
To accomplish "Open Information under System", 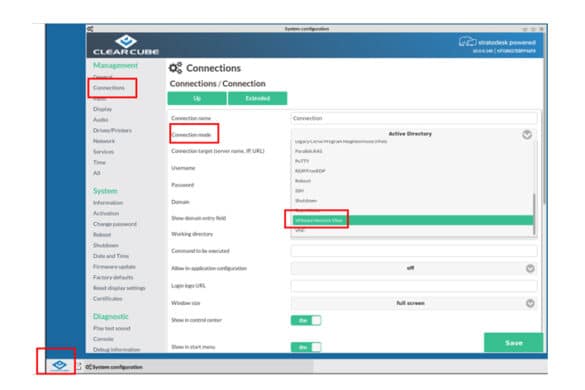I will (x=108, y=203).
